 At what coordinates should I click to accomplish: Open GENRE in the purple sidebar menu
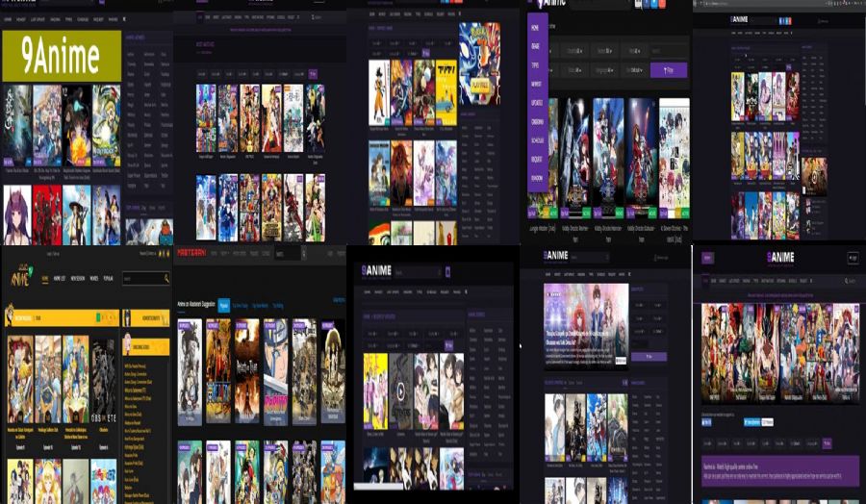tap(535, 46)
